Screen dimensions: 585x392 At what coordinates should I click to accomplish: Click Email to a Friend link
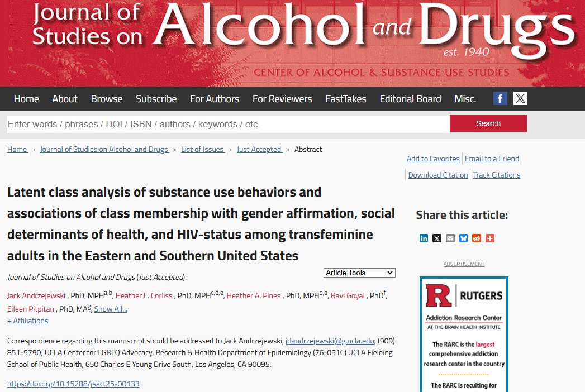click(492, 159)
